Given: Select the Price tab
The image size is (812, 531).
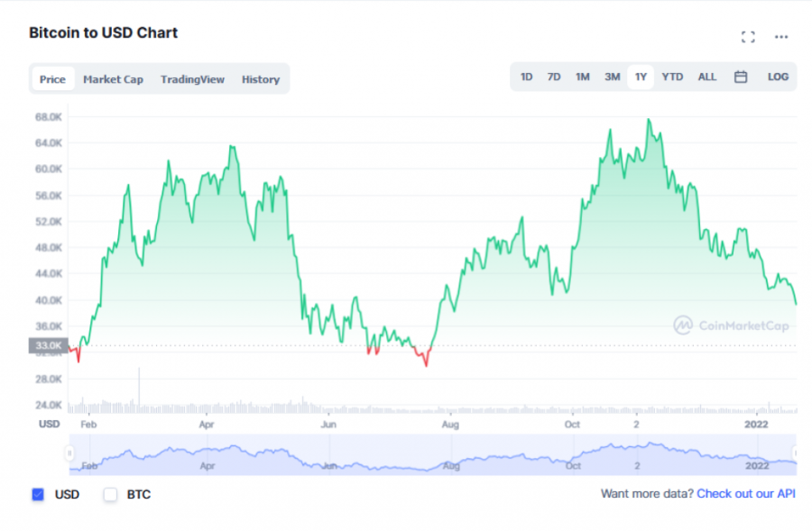Looking at the screenshot, I should coord(52,79).
